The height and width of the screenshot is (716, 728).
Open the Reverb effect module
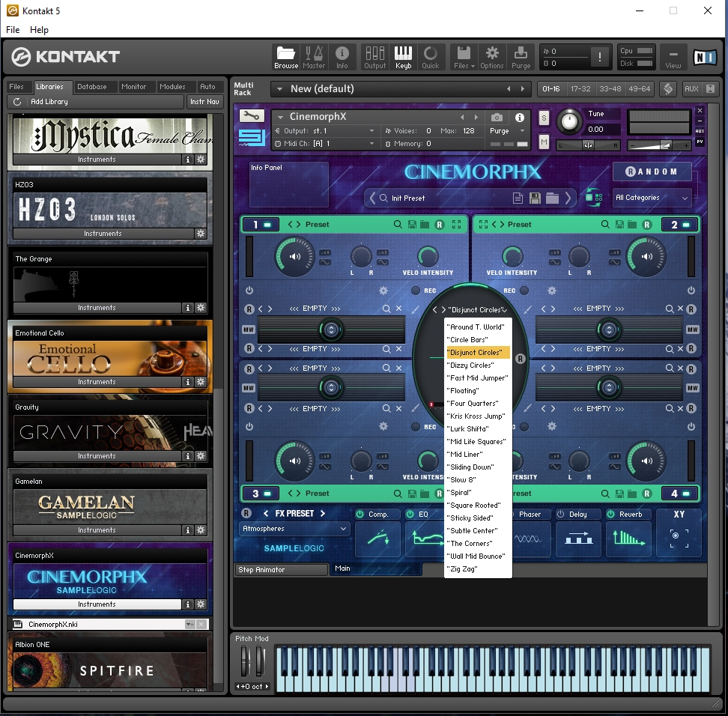[628, 538]
